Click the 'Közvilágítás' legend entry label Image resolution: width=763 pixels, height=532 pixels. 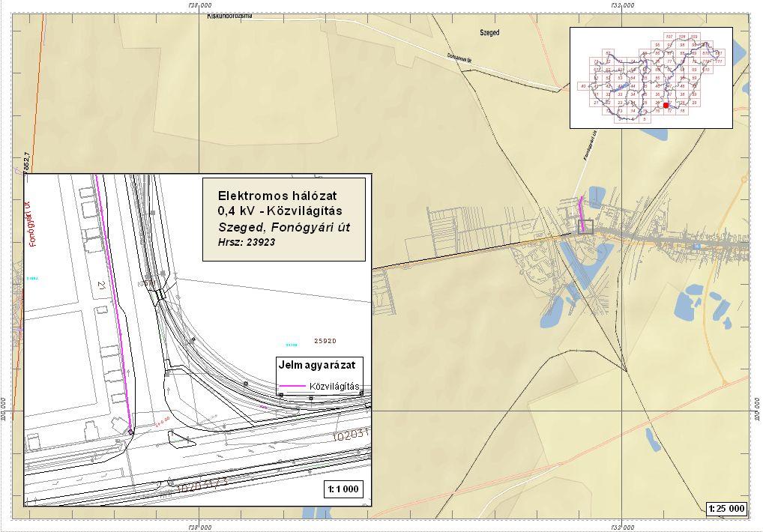334,386
